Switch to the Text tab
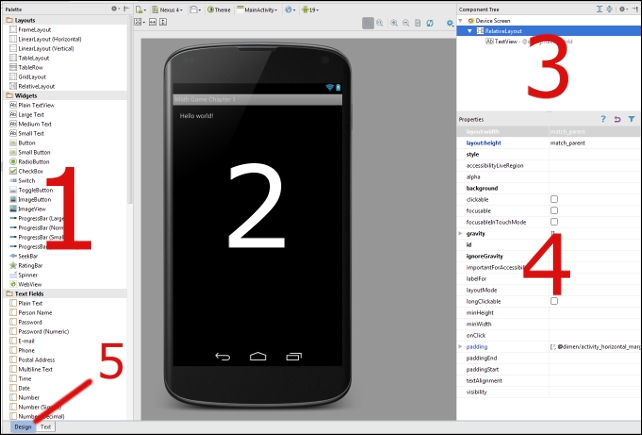Screen dimensions: 642x435 coord(46,427)
